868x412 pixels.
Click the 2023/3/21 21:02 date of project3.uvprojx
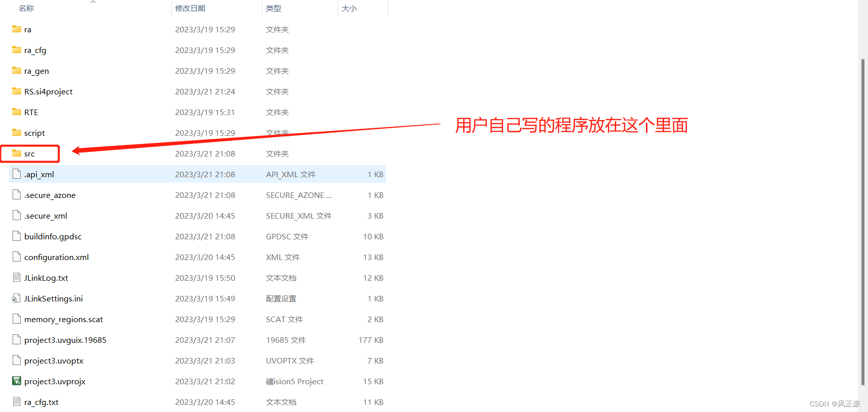coord(205,382)
